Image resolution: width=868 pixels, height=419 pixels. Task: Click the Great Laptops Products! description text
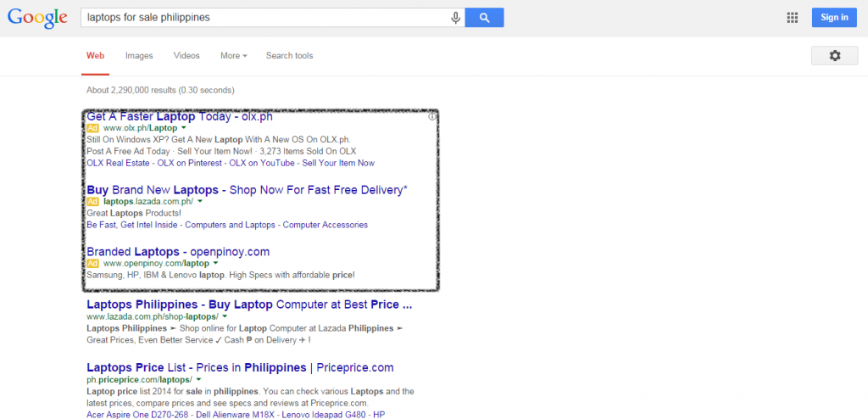pyautogui.click(x=134, y=213)
